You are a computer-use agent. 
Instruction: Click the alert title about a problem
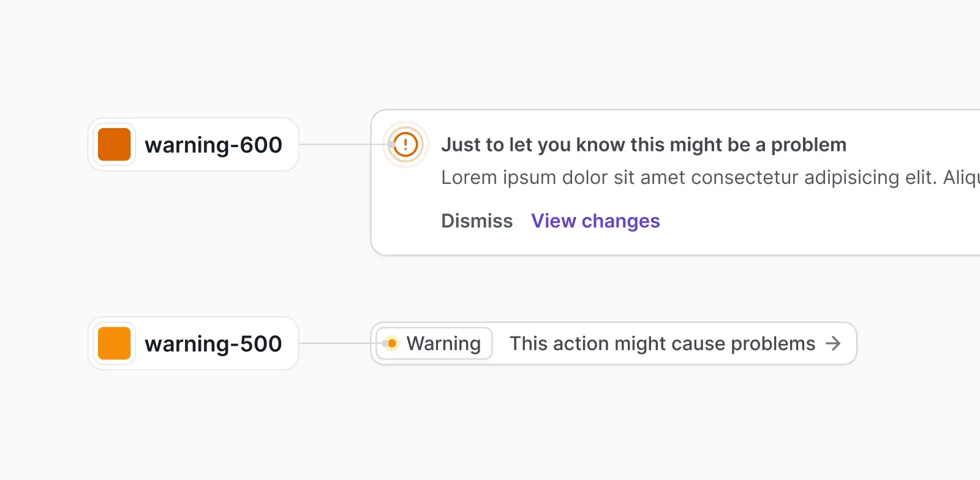pyautogui.click(x=644, y=145)
